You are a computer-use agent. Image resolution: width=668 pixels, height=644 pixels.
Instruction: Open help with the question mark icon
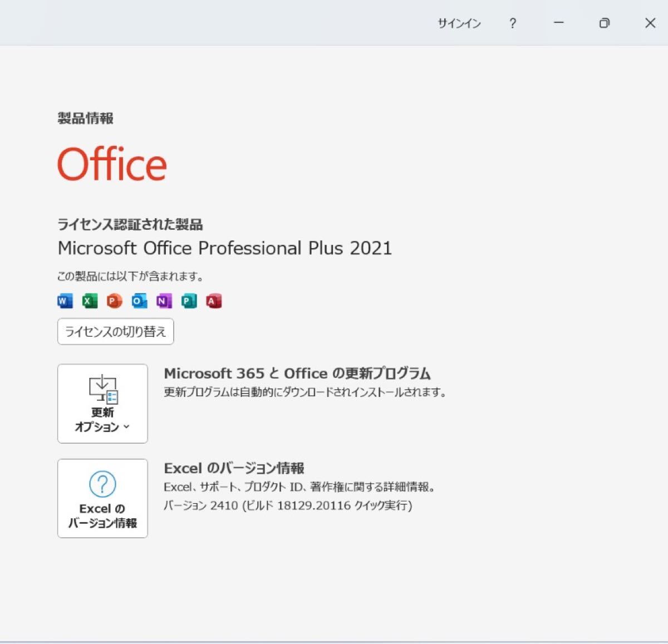click(513, 23)
